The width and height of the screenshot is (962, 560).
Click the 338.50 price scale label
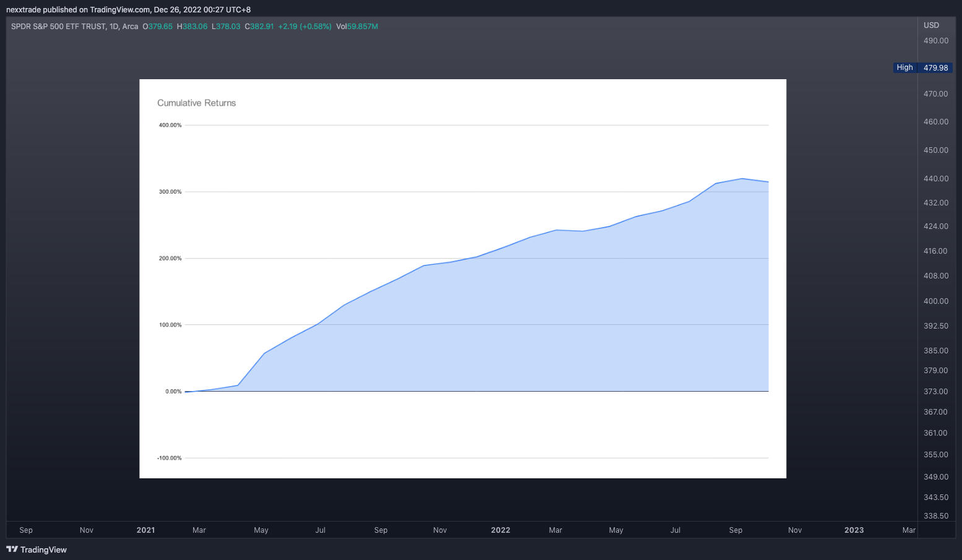tap(936, 516)
